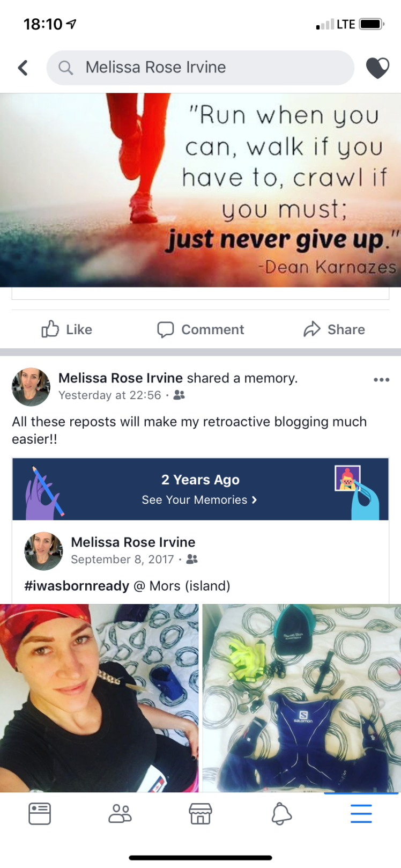Like the running quote post

(x=67, y=329)
